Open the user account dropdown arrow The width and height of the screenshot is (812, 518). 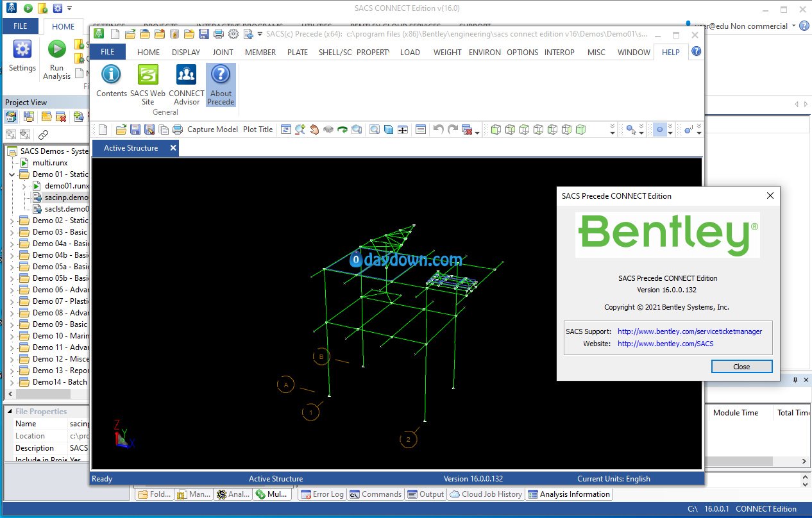click(794, 26)
